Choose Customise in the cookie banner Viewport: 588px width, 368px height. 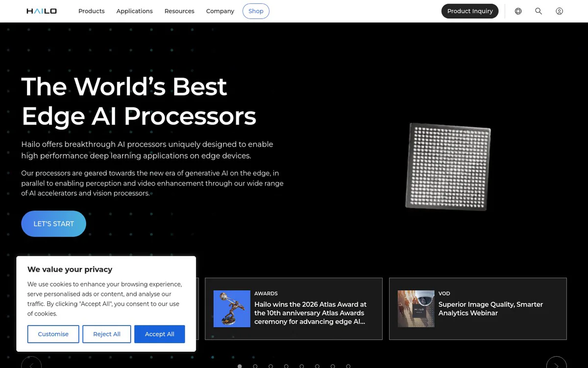pos(53,334)
